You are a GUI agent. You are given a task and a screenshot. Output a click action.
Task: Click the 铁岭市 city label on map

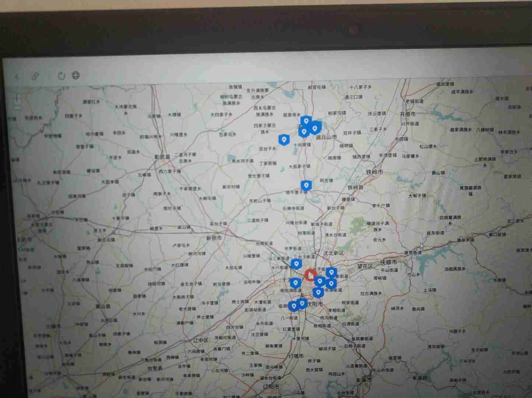374,172
